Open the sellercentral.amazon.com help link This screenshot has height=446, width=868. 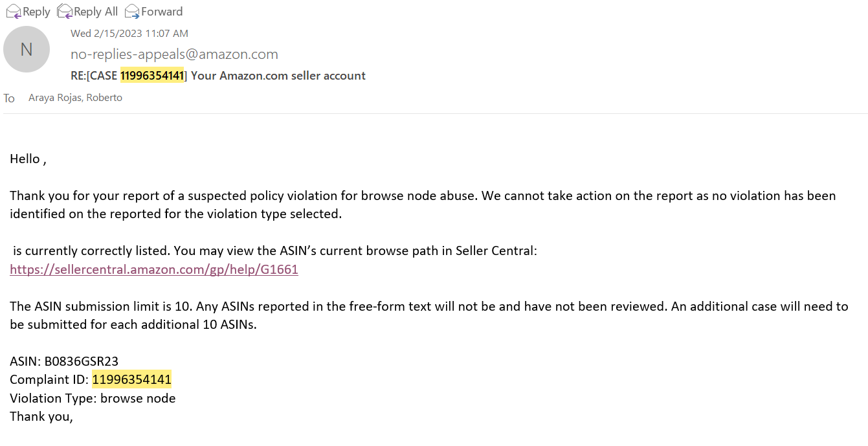point(154,269)
